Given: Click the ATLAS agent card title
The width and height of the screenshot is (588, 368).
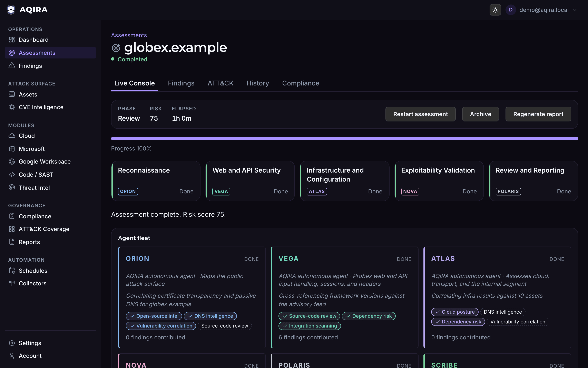Looking at the screenshot, I should [x=443, y=258].
